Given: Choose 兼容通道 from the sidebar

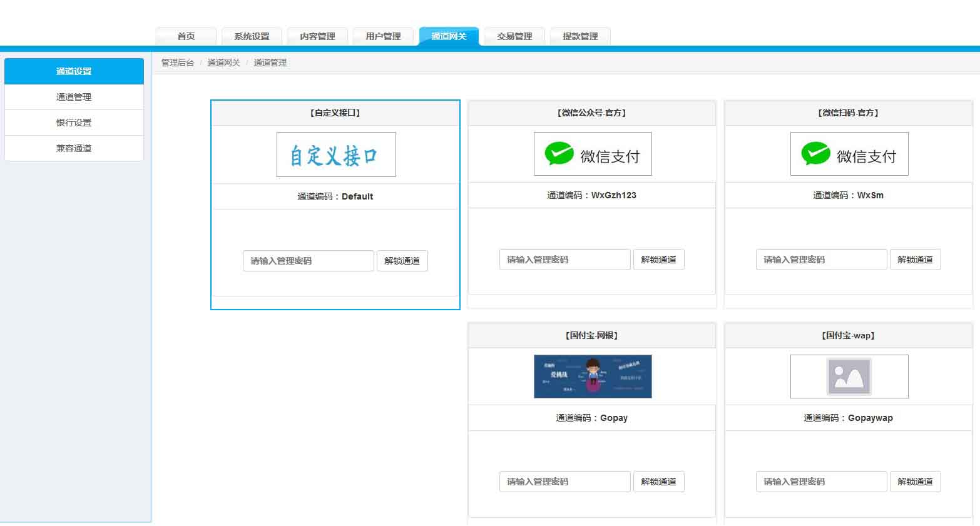Looking at the screenshot, I should pos(74,148).
